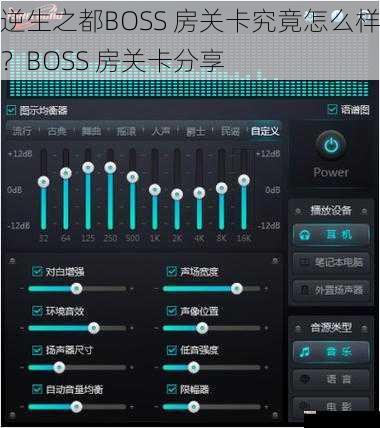Image resolution: width=380 pixels, height=428 pixels.
Task: Click the 限幅器 slider handle
Action: [194, 407]
